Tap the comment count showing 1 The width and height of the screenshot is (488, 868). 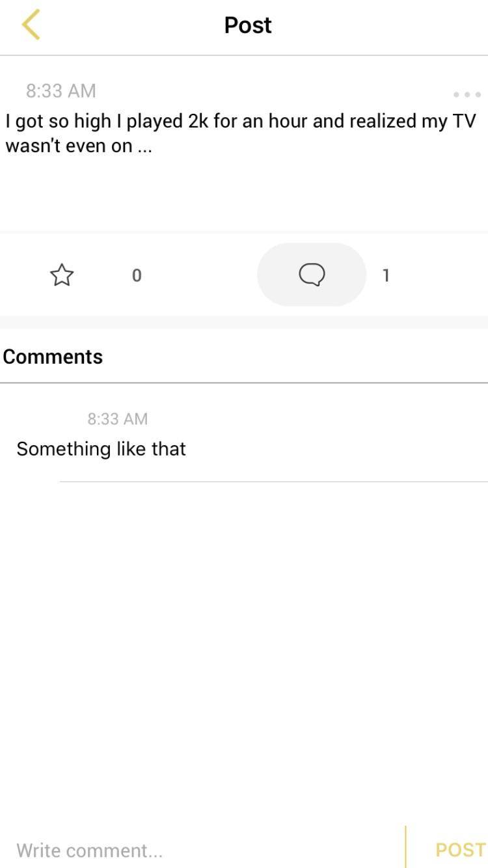pyautogui.click(x=386, y=275)
